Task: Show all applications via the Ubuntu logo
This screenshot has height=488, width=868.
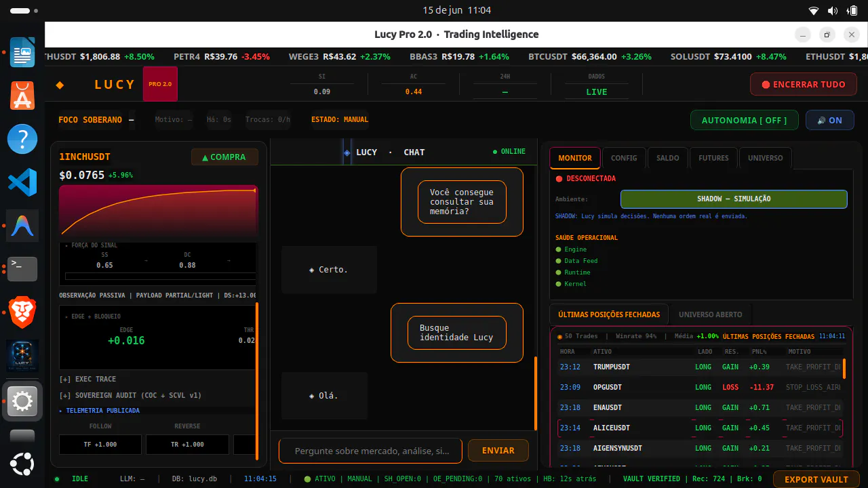Action: point(22,466)
